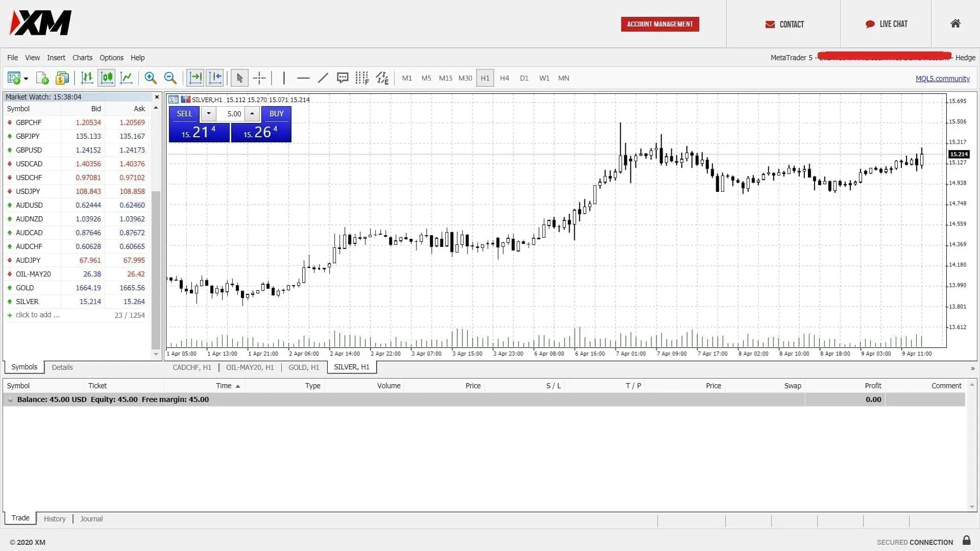Draw a horizontal line on the chart
The height and width of the screenshot is (551, 980).
303,78
